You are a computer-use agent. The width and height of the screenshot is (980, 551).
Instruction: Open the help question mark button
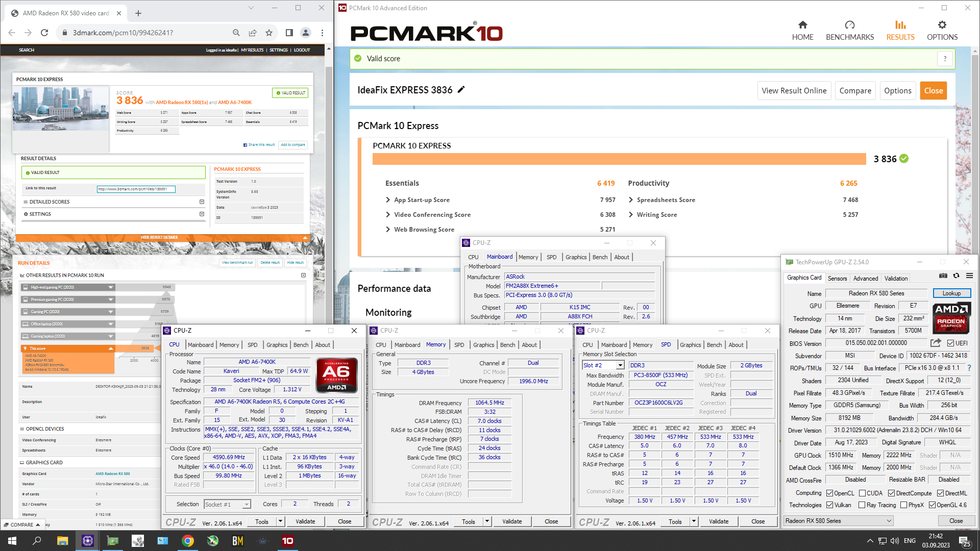(945, 59)
